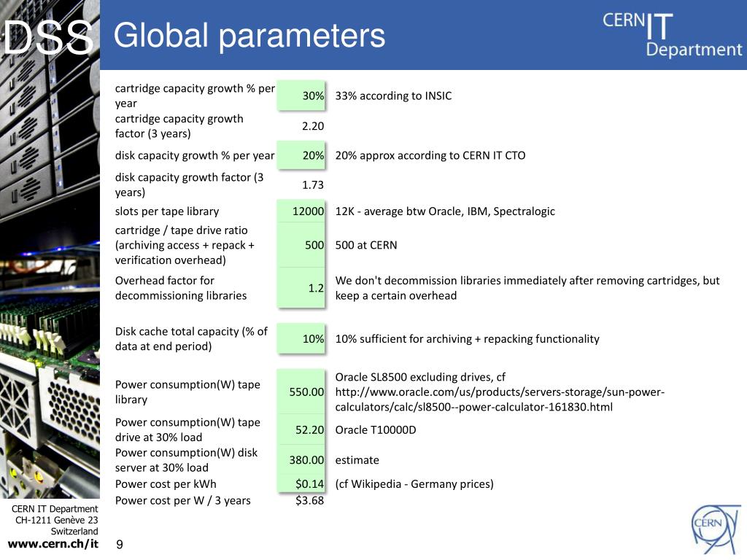Select the 1.2 overhead factor cell
Viewport: 747px width, 560px height.
(x=301, y=287)
